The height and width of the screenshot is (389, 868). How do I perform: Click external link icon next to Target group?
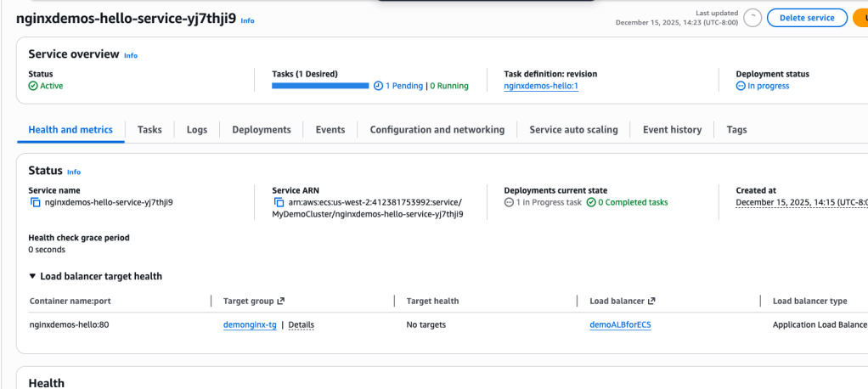pyautogui.click(x=281, y=301)
